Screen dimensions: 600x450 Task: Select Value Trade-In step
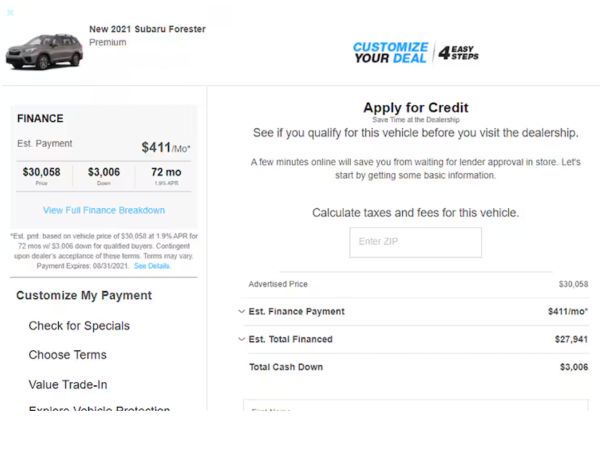coord(68,385)
